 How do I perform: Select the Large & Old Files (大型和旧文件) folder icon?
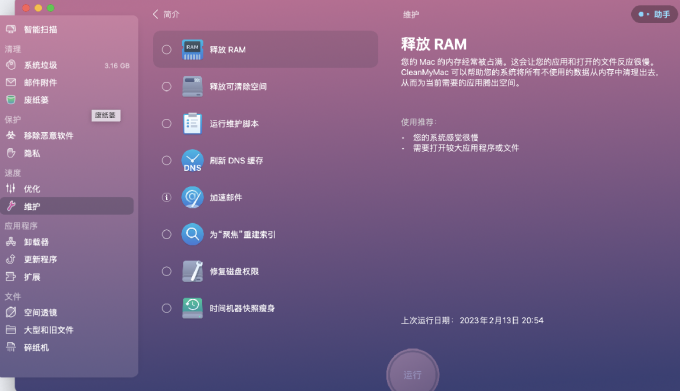11,329
